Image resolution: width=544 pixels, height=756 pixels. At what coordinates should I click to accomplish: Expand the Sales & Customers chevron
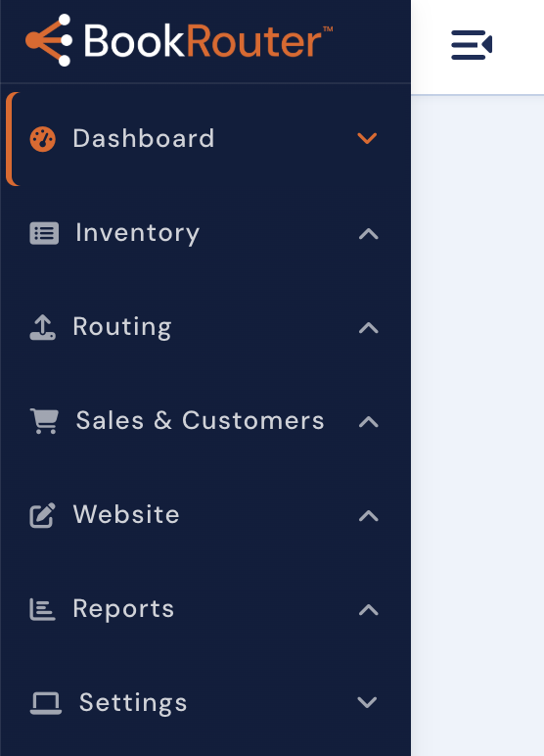[369, 422]
